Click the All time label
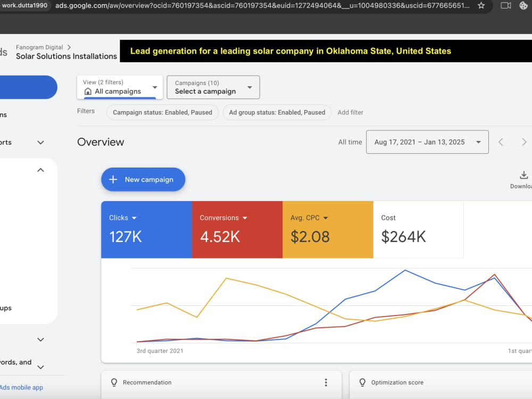 (350, 142)
